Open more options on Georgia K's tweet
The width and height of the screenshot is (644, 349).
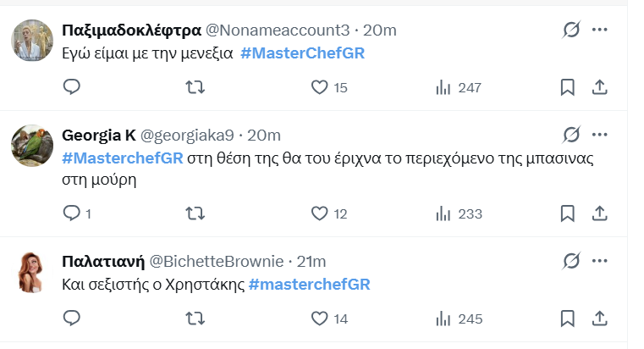[600, 135]
